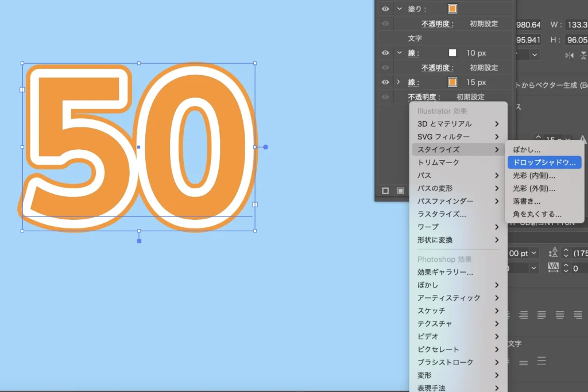
Task: Click 効果ギャラリー... menu entry
Action: point(445,272)
